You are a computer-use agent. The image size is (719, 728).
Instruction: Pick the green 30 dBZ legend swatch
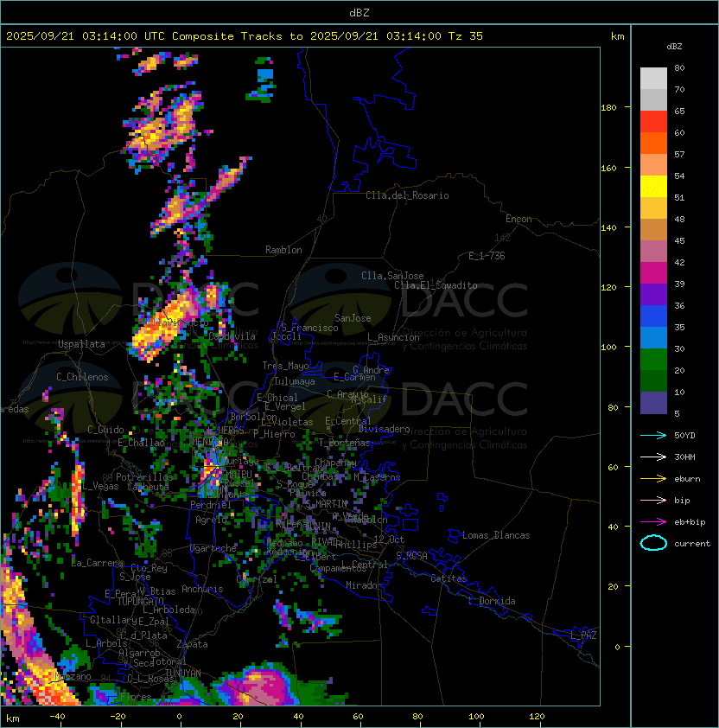[x=653, y=359]
